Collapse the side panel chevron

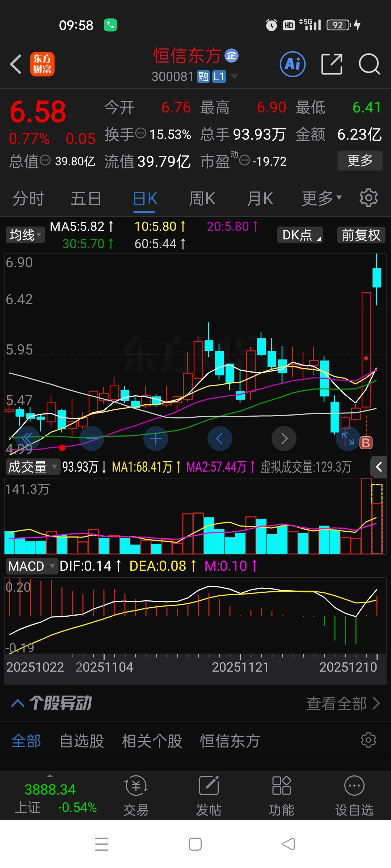click(x=379, y=467)
